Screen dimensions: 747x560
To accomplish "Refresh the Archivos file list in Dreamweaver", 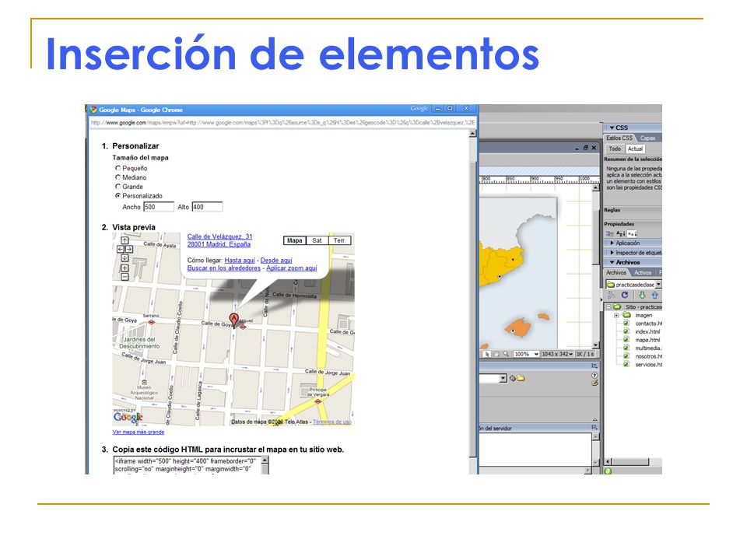I will click(625, 296).
